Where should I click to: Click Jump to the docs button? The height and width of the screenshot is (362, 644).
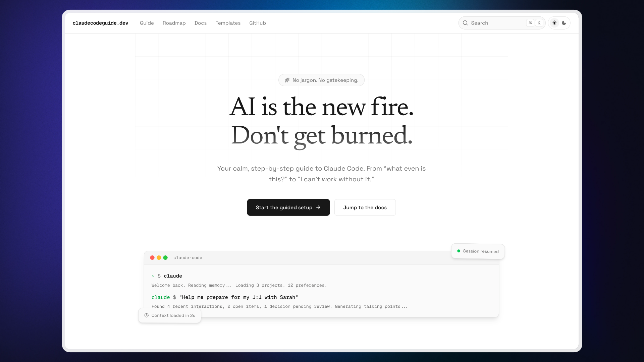365,207
